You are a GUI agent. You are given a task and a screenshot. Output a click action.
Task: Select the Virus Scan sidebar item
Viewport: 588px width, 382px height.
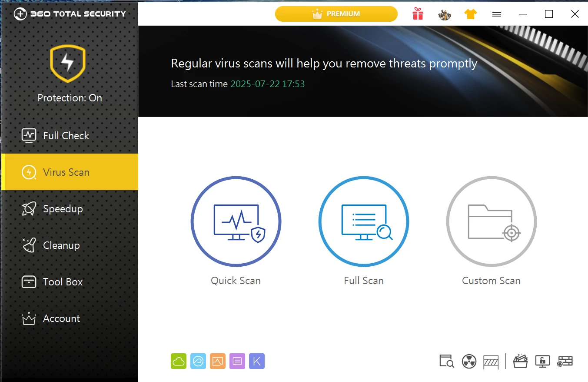pos(70,172)
